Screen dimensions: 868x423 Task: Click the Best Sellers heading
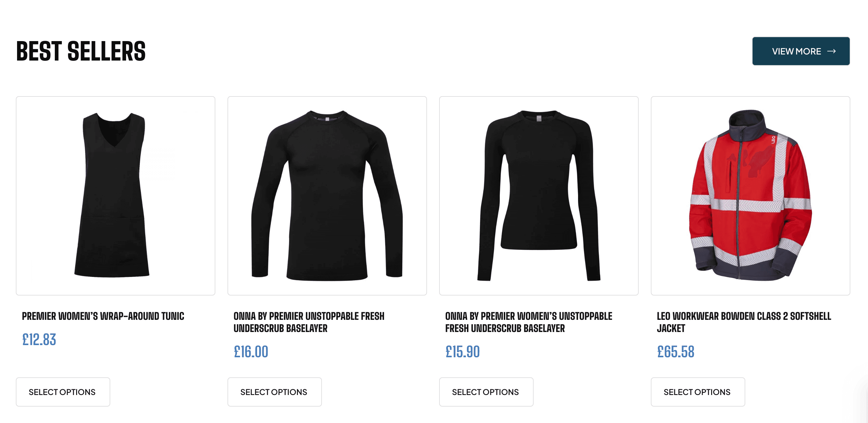[81, 51]
